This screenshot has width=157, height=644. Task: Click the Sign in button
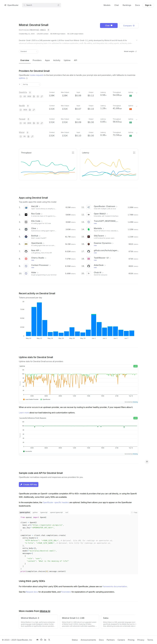(148, 5)
